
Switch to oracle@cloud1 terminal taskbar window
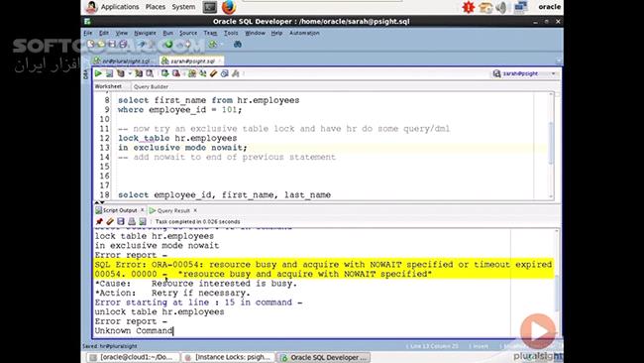(133, 357)
